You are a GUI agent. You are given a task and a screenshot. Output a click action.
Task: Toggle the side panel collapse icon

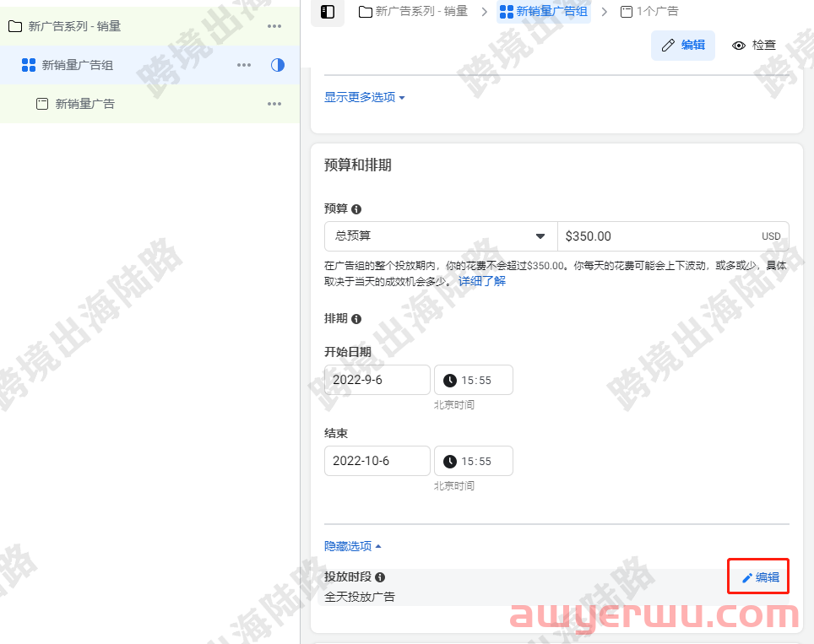(x=328, y=12)
